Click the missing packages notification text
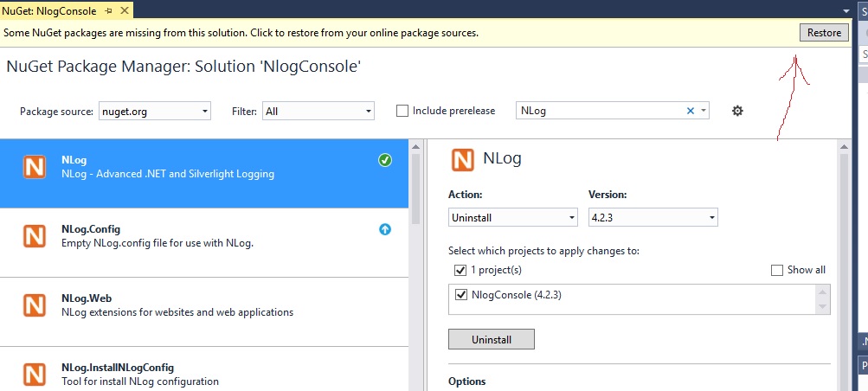This screenshot has height=391, width=868. tap(241, 33)
